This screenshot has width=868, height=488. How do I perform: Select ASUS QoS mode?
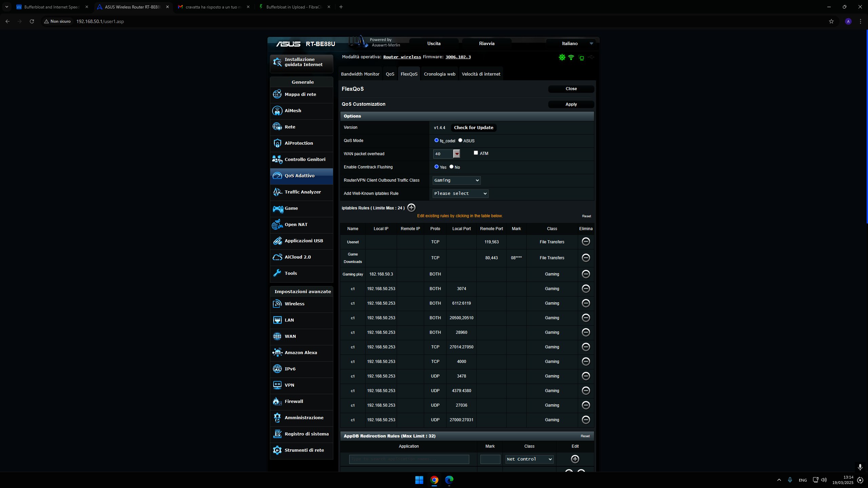(x=460, y=140)
